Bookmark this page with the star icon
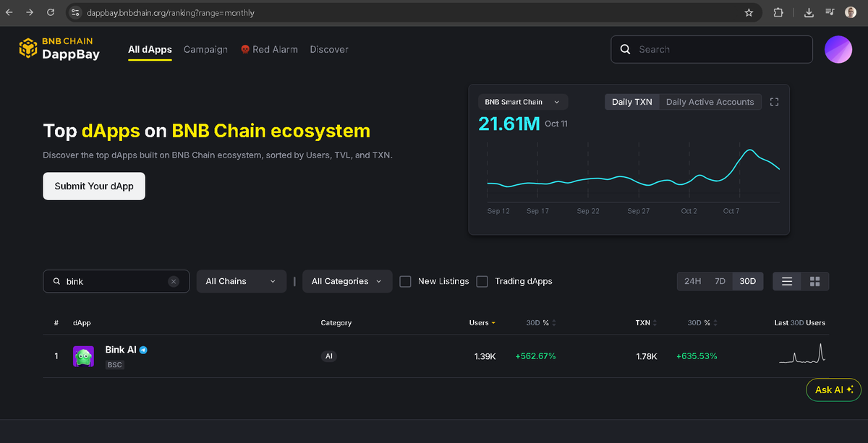868x443 pixels. (749, 12)
